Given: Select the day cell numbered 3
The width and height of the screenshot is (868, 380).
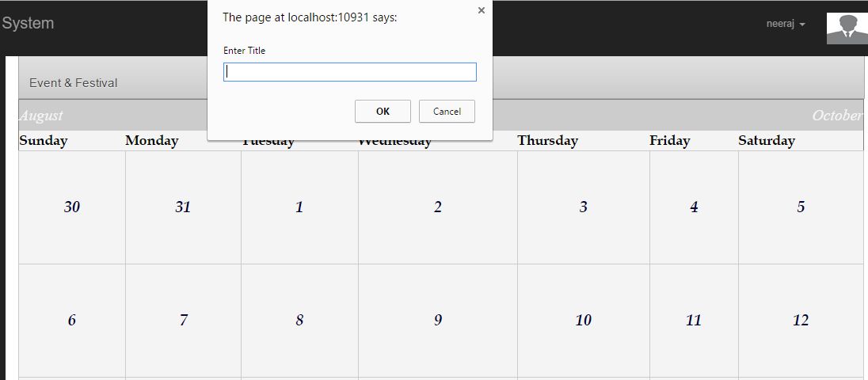Looking at the screenshot, I should [x=584, y=207].
